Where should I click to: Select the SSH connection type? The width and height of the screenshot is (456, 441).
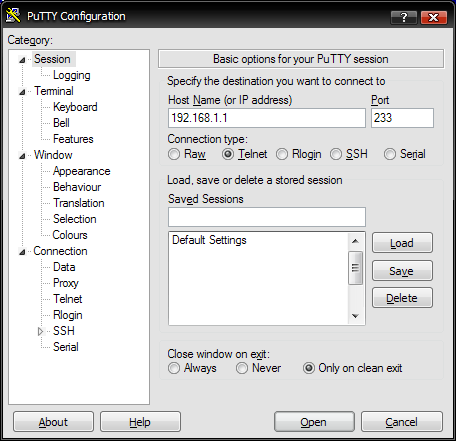[336, 154]
